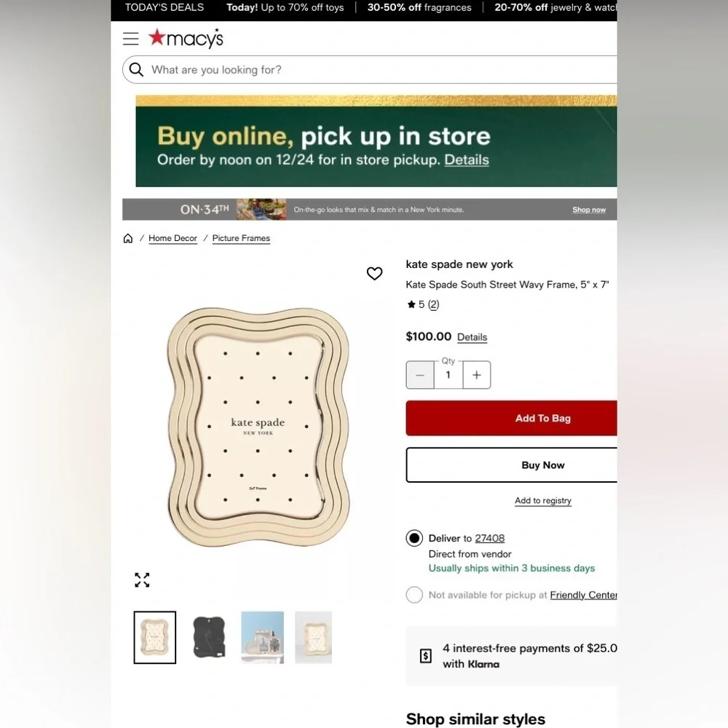728x728 pixels.
Task: Select the Deliver to 27408 option
Action: click(x=414, y=538)
